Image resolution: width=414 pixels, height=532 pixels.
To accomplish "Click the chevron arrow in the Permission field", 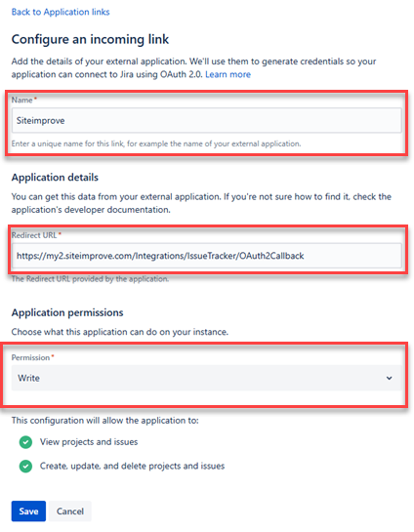I will tap(390, 378).
